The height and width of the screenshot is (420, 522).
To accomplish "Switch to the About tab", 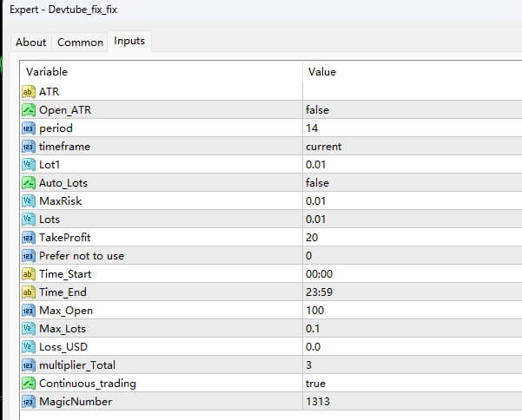I will pos(31,42).
